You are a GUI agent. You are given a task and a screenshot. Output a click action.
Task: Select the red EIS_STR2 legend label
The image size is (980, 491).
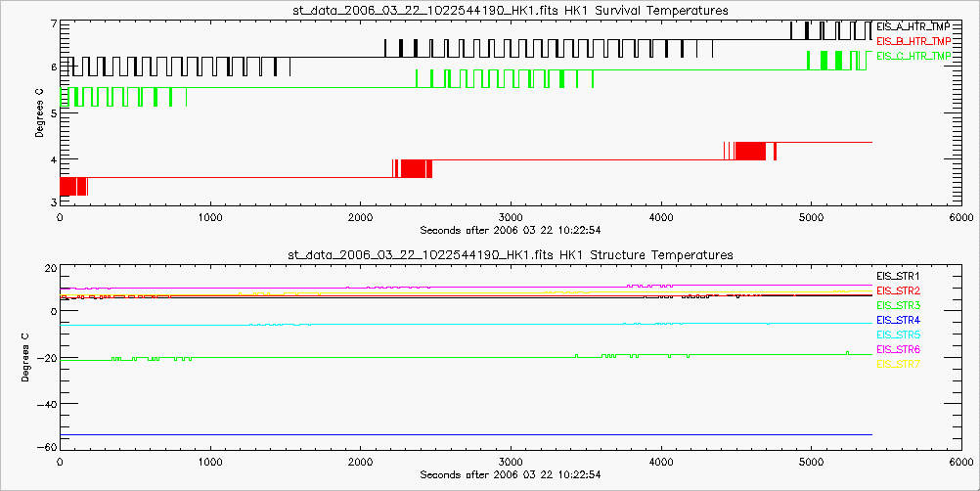pos(899,290)
